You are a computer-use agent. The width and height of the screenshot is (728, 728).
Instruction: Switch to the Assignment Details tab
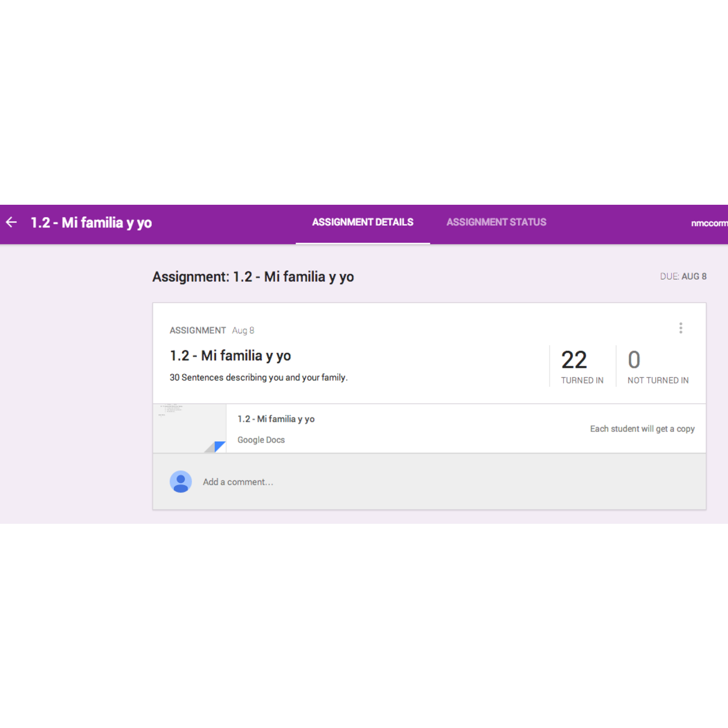362,222
